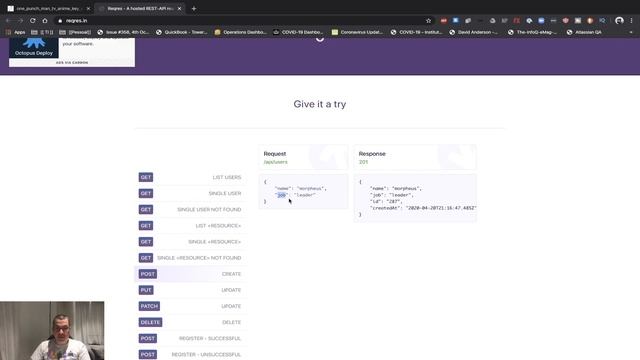Switch to the one_punch_man tab
Screen dimensions: 640x360
point(47,8)
